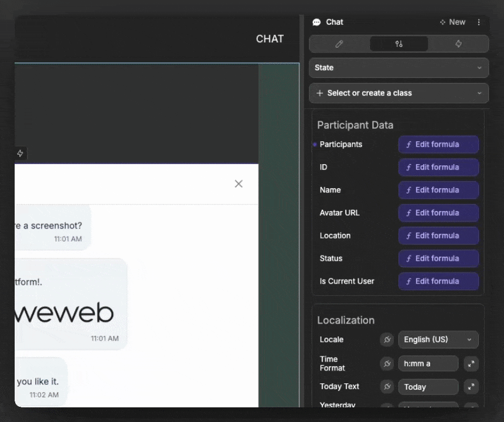Switch to the settings sliders tab
This screenshot has height=422, width=504.
pyautogui.click(x=399, y=44)
